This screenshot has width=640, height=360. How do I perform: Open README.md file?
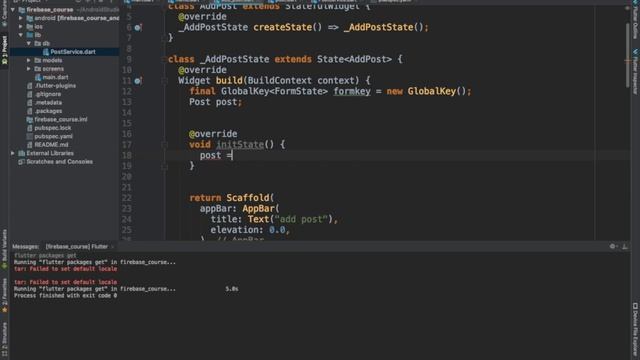pyautogui.click(x=51, y=144)
